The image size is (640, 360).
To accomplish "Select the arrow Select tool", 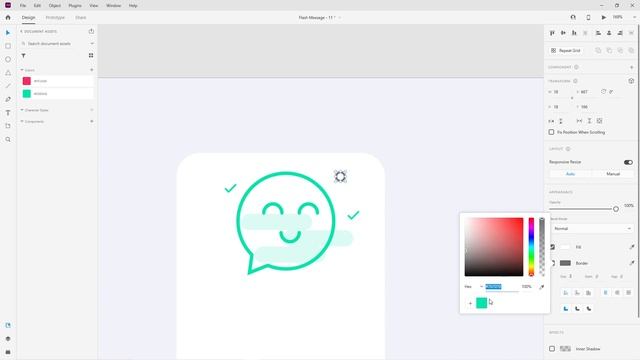I will (8, 33).
